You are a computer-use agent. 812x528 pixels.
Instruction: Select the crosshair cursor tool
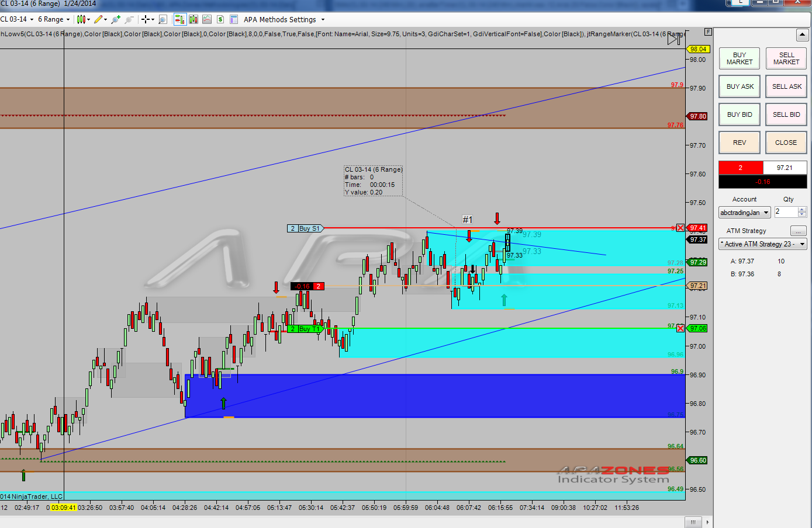[146, 19]
